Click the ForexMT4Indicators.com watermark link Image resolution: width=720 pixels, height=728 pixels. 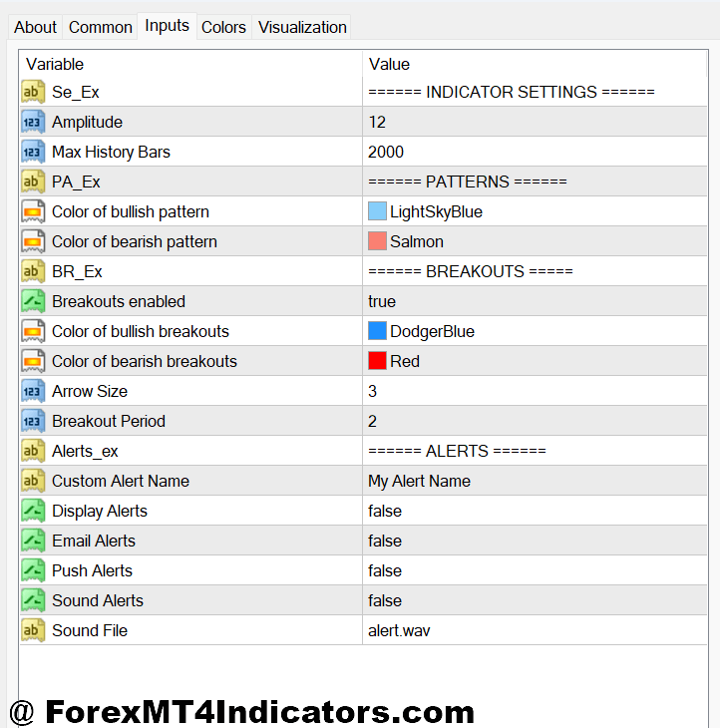pos(242,711)
